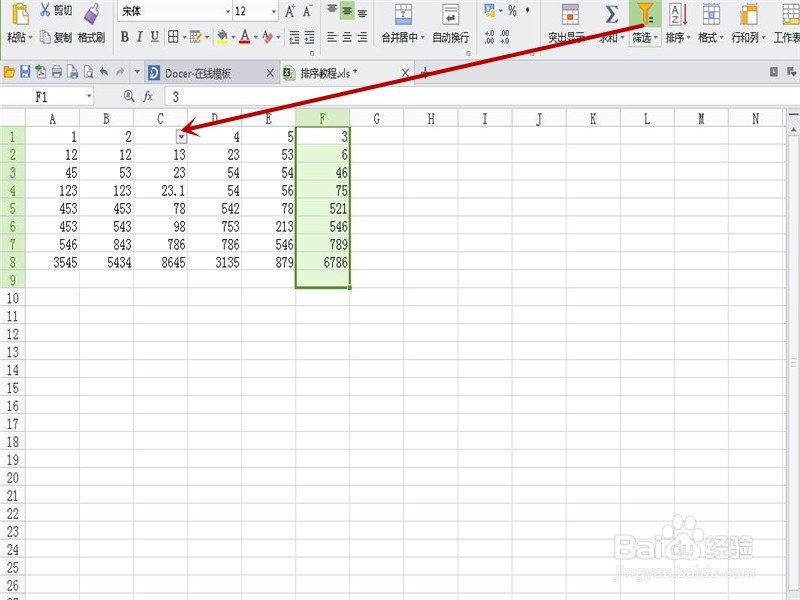Toggle bold formatting
The image size is (800, 600).
[x=124, y=37]
